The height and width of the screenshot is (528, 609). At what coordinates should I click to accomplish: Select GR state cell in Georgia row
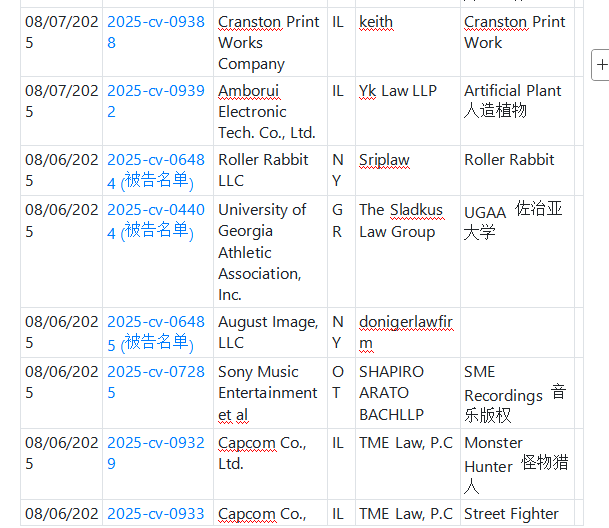[x=341, y=252]
